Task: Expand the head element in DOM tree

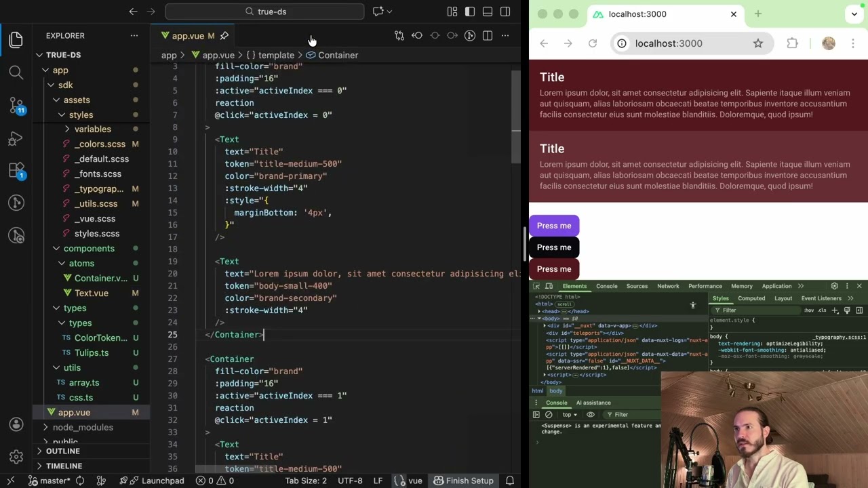Action: [x=540, y=311]
